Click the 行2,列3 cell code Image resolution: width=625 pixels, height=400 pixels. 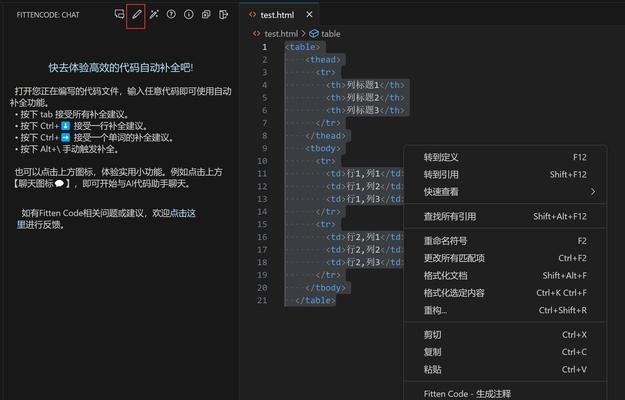point(364,263)
